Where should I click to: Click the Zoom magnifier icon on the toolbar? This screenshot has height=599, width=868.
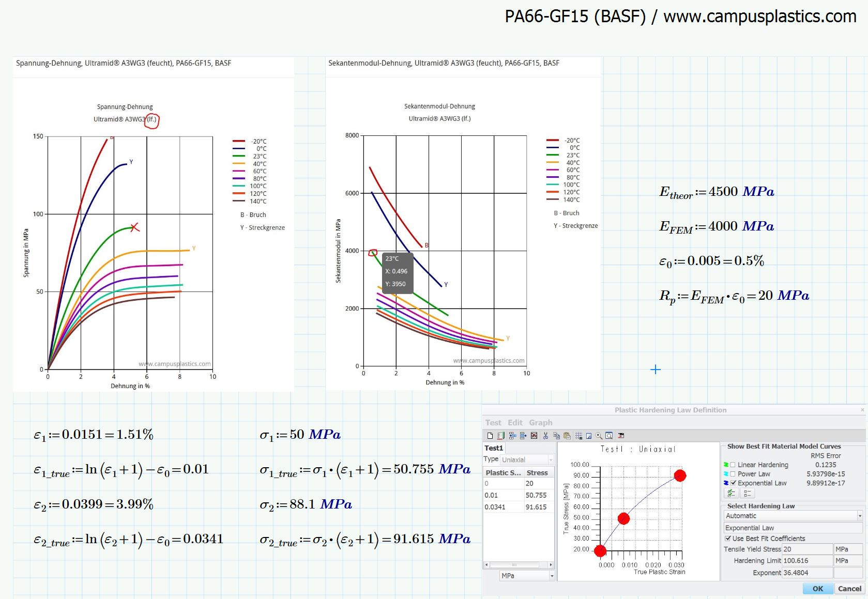[599, 436]
